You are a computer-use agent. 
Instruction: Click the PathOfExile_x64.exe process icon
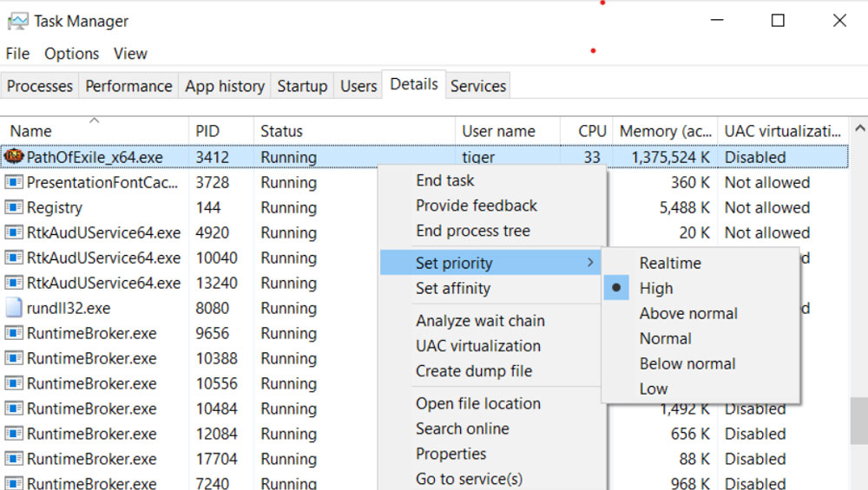point(14,157)
